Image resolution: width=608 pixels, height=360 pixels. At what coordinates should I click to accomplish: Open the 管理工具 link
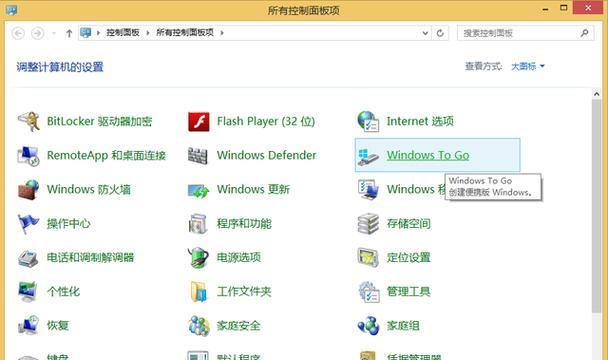click(x=408, y=291)
